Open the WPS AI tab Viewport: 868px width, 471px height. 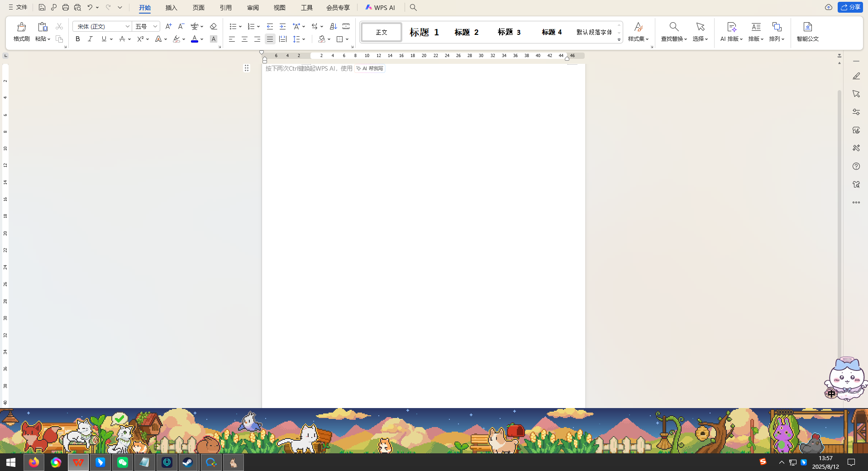(x=380, y=8)
